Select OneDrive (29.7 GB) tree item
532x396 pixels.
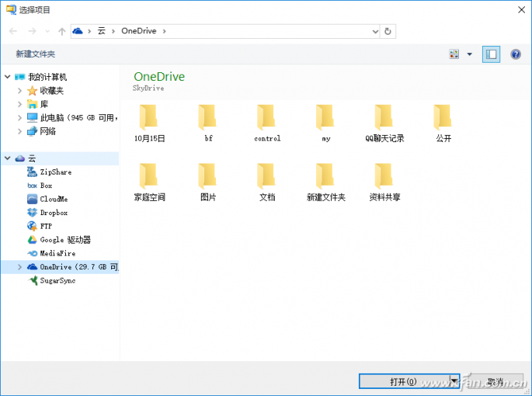(x=78, y=267)
